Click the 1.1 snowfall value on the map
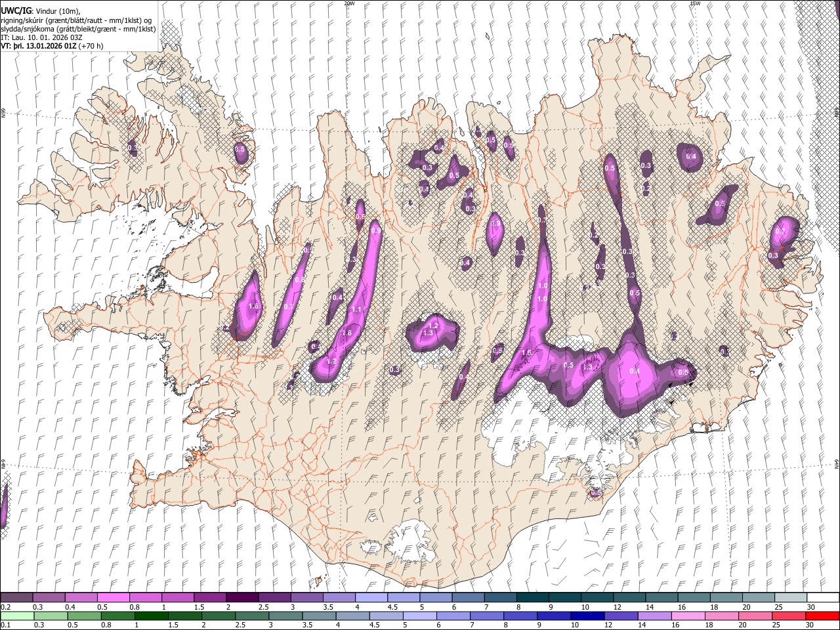This screenshot has height=630, width=840. coord(357,310)
